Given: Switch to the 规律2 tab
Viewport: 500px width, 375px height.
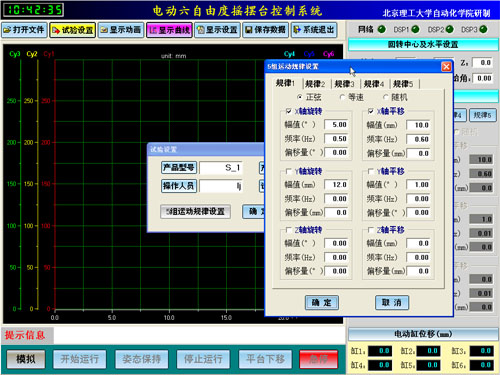Looking at the screenshot, I should [315, 84].
